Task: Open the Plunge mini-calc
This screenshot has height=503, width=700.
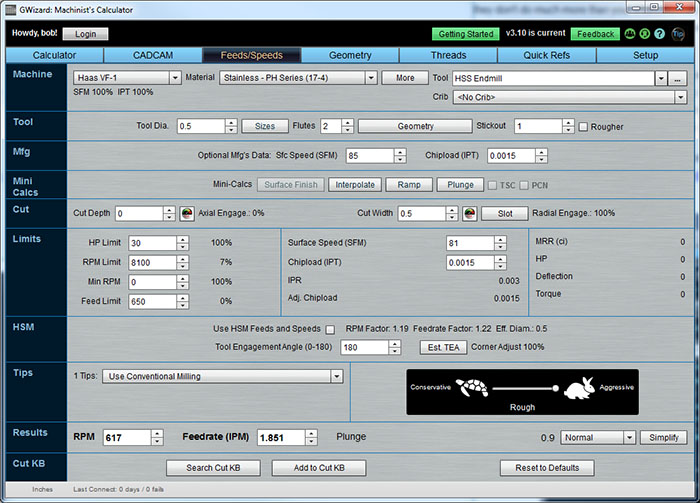Action: (x=460, y=185)
